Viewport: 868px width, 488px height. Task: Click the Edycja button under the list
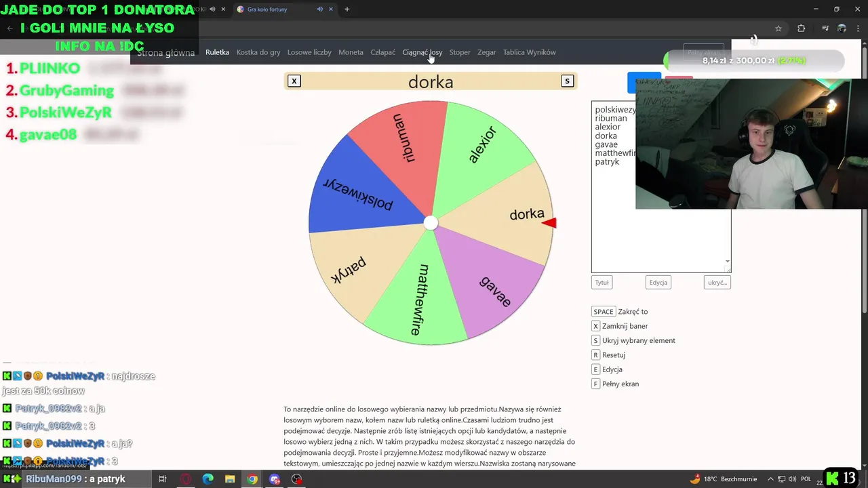point(658,283)
